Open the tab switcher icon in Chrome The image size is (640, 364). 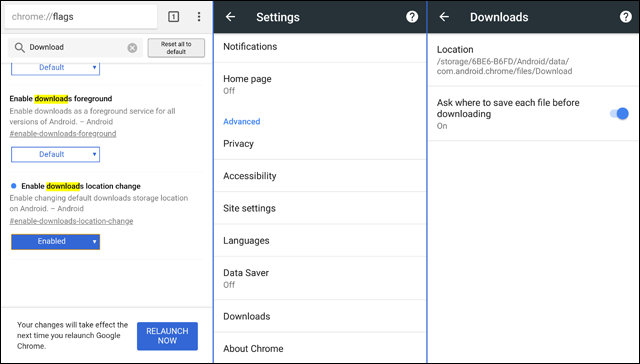tap(173, 17)
